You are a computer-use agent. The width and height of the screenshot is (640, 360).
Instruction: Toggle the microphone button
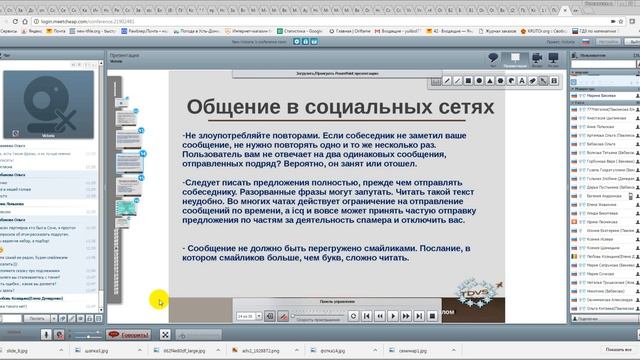point(46,335)
